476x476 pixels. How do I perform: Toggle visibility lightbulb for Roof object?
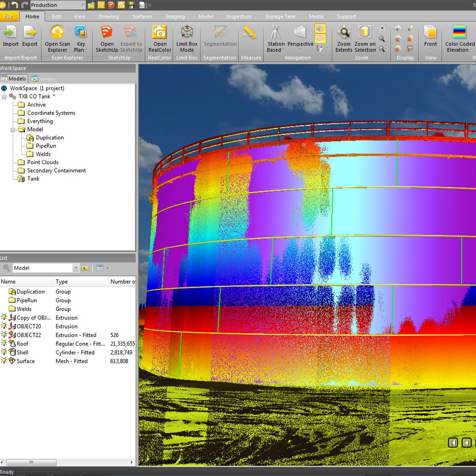[4, 344]
